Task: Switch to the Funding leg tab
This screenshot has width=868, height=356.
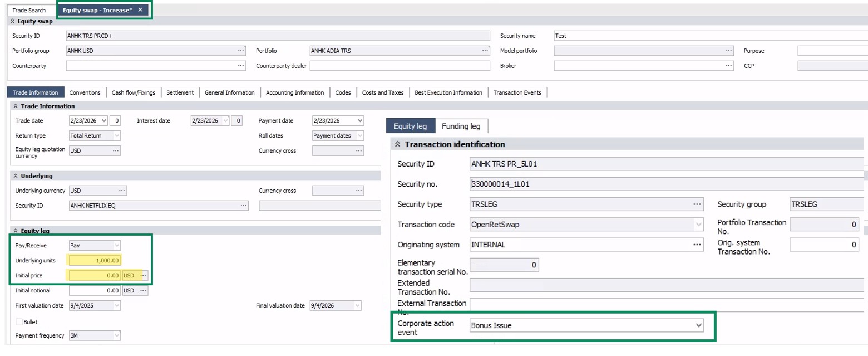Action: 460,126
